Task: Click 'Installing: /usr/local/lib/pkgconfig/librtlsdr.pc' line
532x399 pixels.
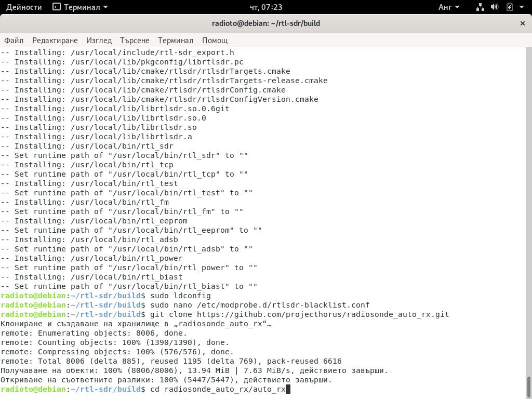Action: click(x=122, y=62)
